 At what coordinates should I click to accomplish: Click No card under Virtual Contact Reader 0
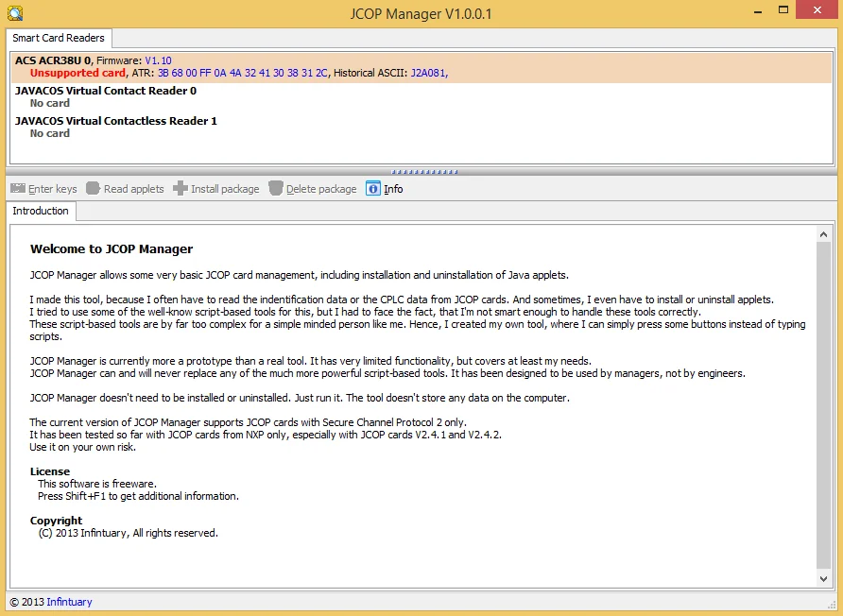[50, 103]
